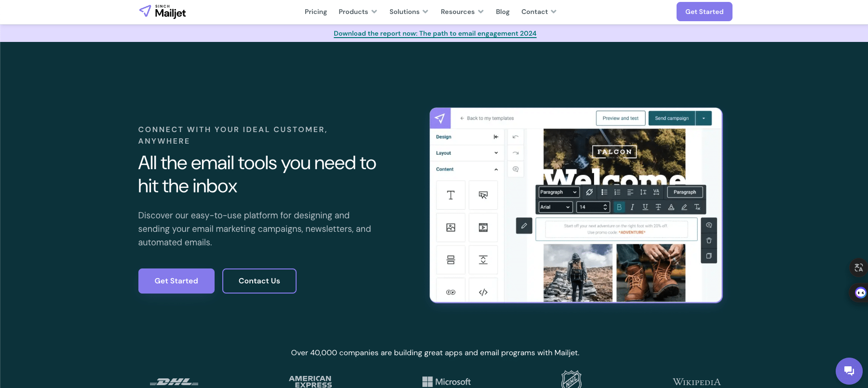
Task: Click the editor Redo arrow
Action: (515, 153)
